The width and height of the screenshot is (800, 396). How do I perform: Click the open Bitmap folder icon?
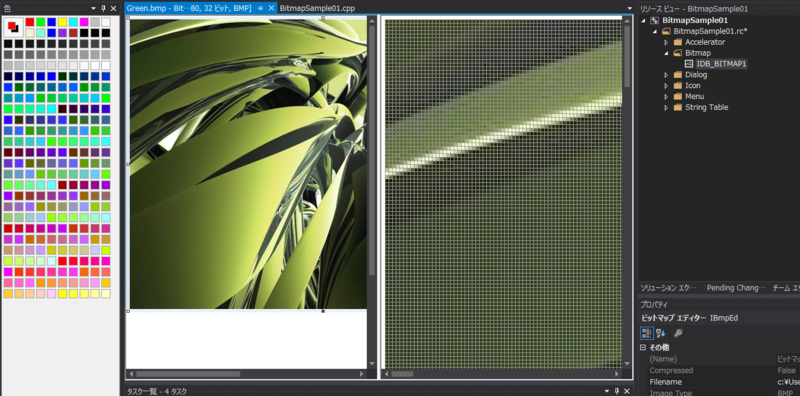678,53
